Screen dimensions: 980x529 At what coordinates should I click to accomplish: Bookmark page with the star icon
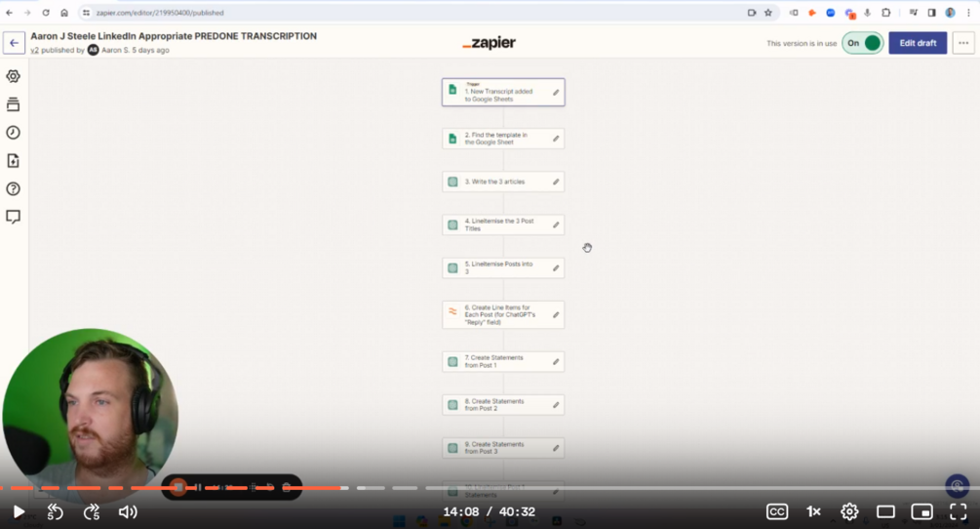768,13
